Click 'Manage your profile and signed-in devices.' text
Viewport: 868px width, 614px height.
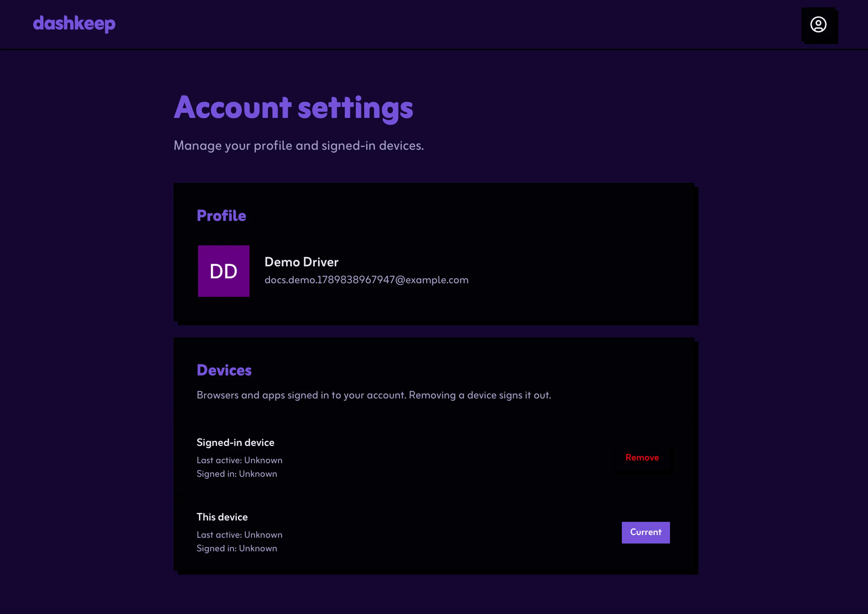click(299, 146)
